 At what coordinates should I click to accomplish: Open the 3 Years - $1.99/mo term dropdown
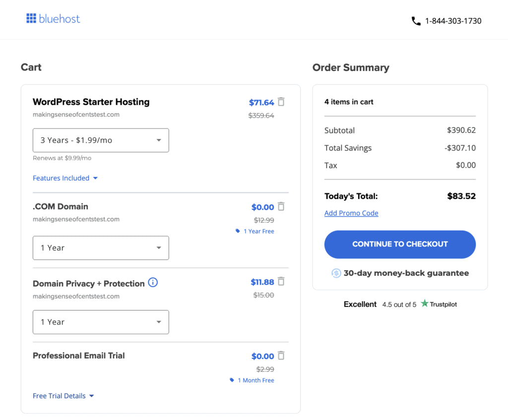tap(101, 140)
